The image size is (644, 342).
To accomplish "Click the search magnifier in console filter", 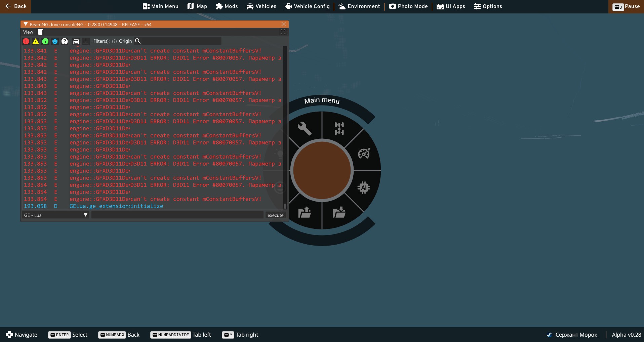I will pyautogui.click(x=138, y=41).
